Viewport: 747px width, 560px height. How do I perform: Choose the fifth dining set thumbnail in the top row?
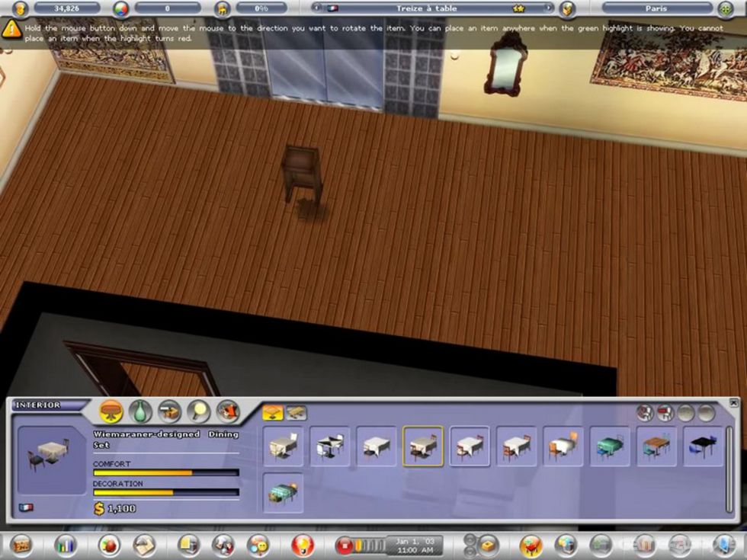470,446
